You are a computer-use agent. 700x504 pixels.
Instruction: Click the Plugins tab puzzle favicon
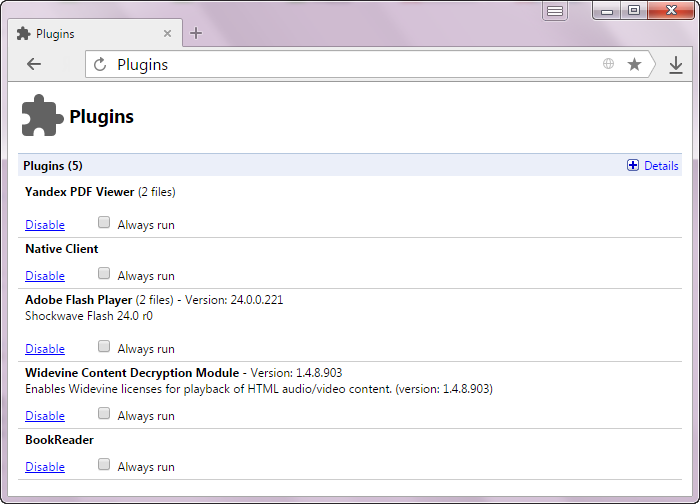(23, 33)
